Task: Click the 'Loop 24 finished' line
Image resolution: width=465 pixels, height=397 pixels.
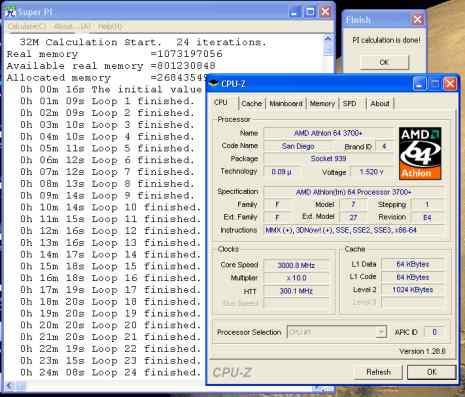Action: tap(110, 372)
